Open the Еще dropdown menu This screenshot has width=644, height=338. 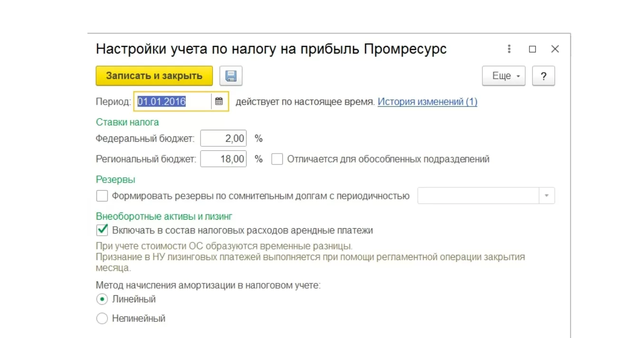[503, 76]
